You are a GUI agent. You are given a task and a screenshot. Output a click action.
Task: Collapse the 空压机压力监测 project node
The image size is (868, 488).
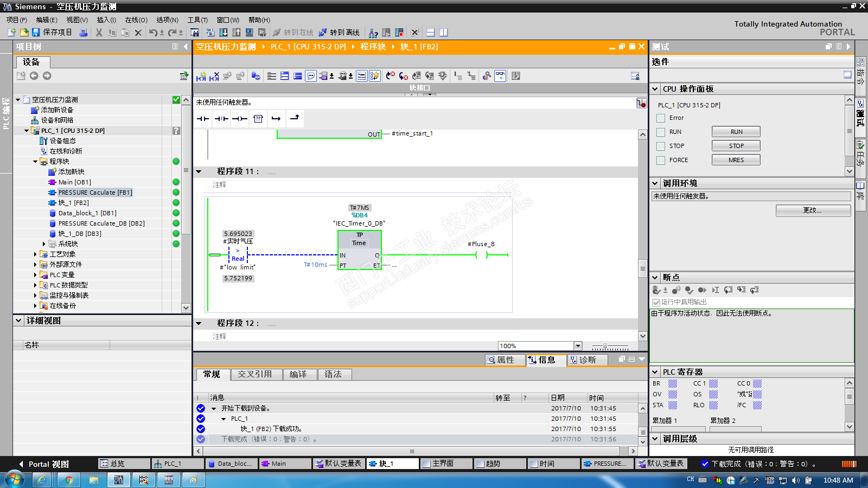18,100
